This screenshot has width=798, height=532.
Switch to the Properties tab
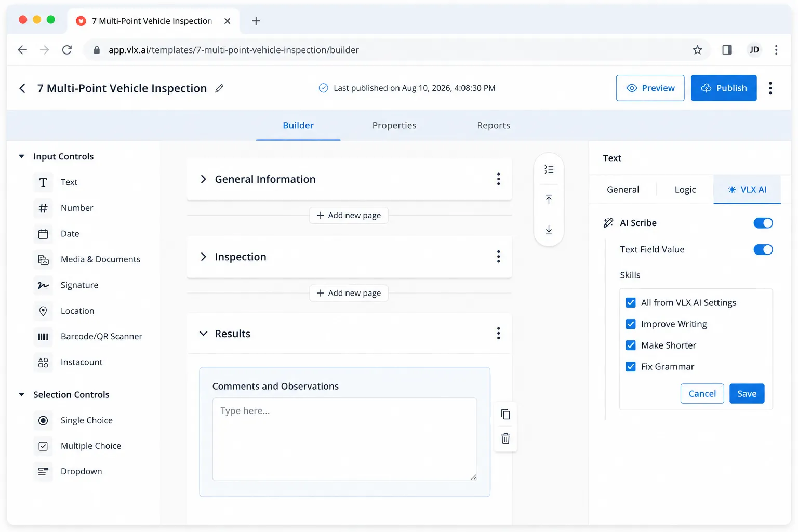(x=394, y=125)
